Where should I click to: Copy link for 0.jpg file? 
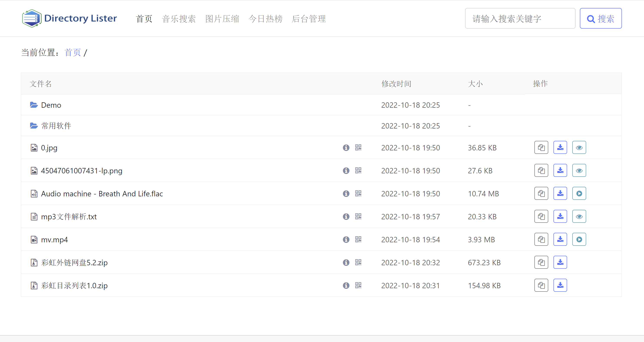pyautogui.click(x=541, y=147)
